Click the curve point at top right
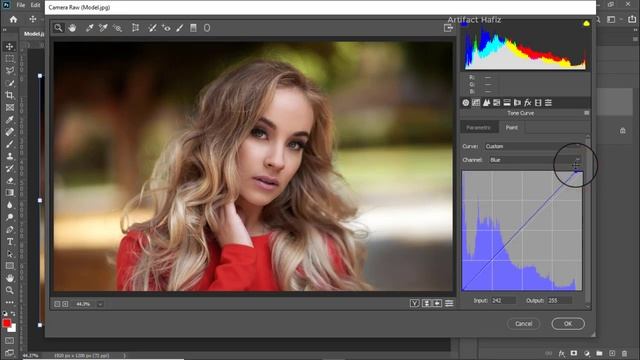 tap(576, 171)
